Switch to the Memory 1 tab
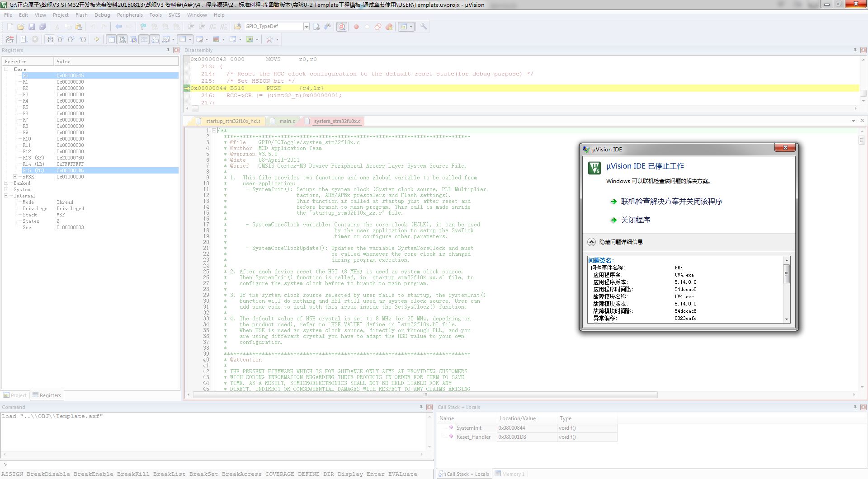The image size is (868, 479). [510, 474]
